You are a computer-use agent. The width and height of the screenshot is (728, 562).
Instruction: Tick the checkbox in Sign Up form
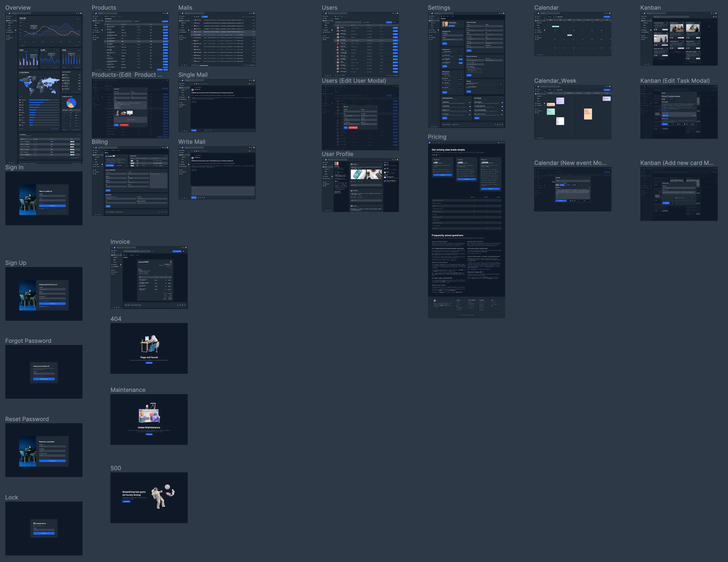40,301
